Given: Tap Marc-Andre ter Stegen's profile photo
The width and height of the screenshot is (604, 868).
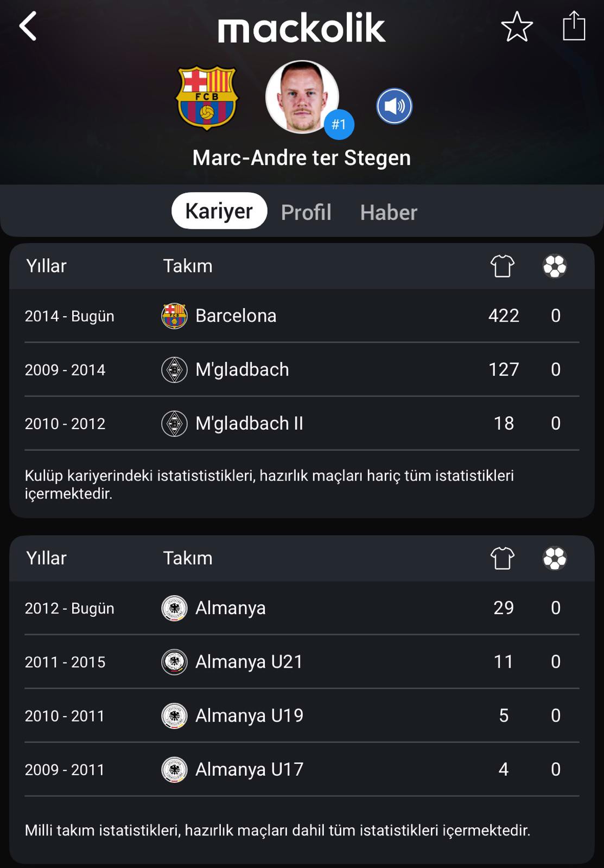Looking at the screenshot, I should click(x=302, y=97).
